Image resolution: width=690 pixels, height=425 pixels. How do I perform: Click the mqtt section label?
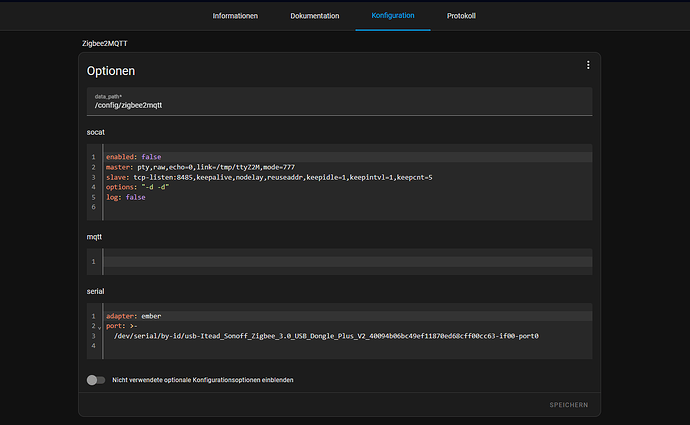pos(94,237)
